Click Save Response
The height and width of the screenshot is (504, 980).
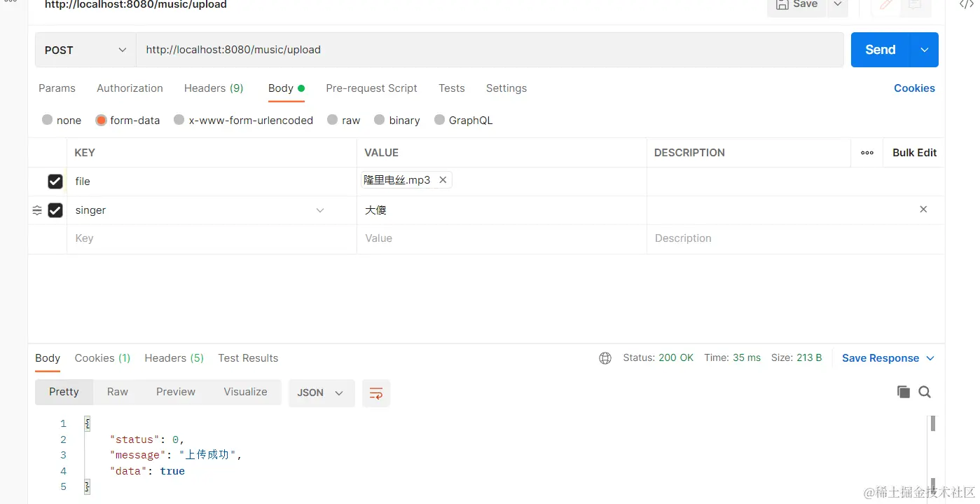[x=881, y=358]
